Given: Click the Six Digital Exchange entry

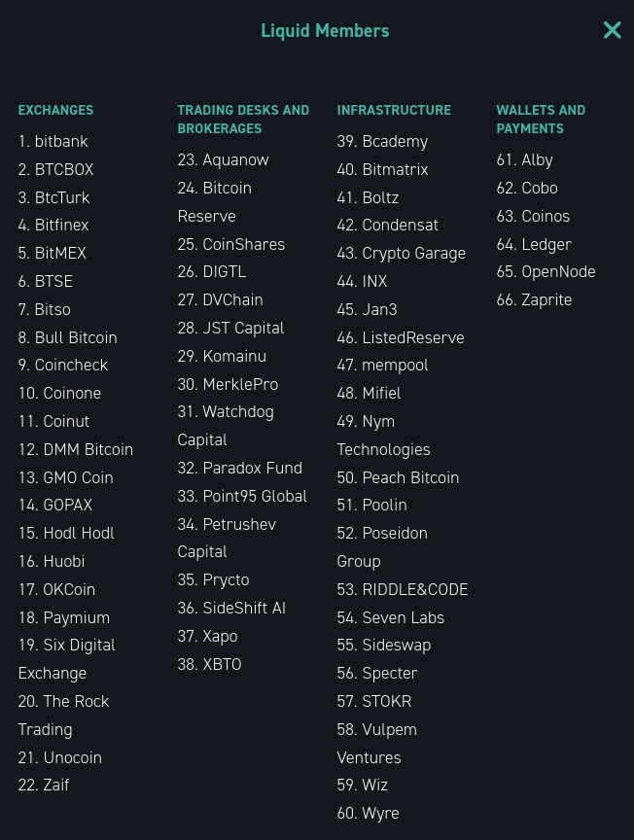Looking at the screenshot, I should coord(79,645).
